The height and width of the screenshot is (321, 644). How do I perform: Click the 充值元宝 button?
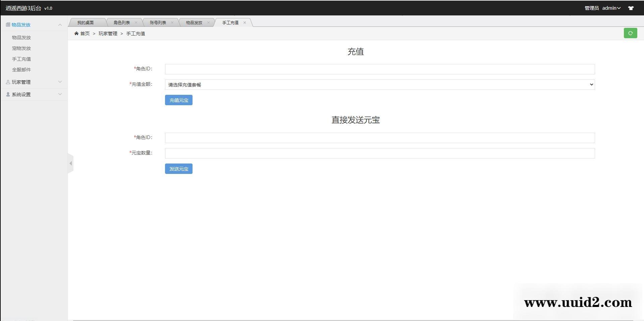178,100
